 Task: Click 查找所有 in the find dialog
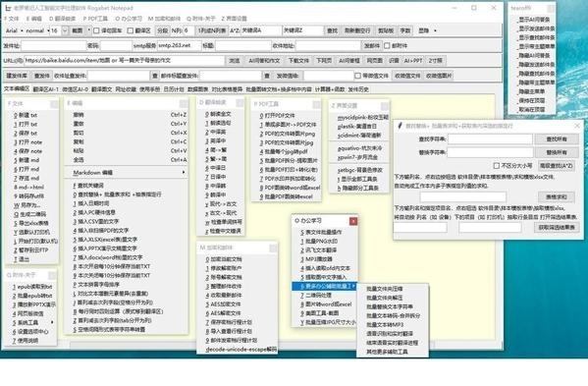(x=557, y=139)
